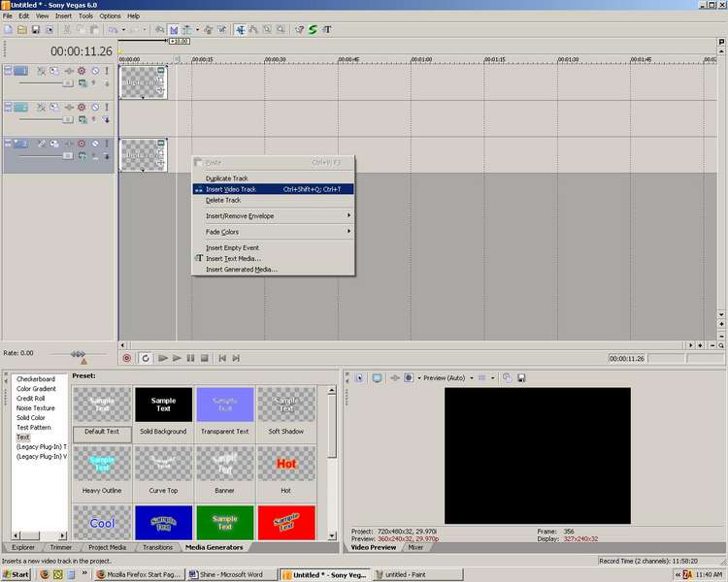Minimize track 2 height button
This screenshot has width=728, height=582.
[x=8, y=107]
